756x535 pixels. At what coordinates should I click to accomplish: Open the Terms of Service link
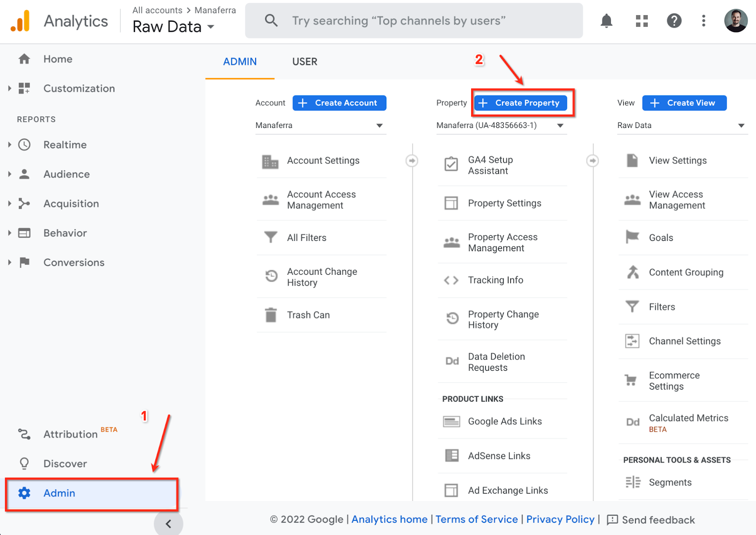(x=476, y=519)
